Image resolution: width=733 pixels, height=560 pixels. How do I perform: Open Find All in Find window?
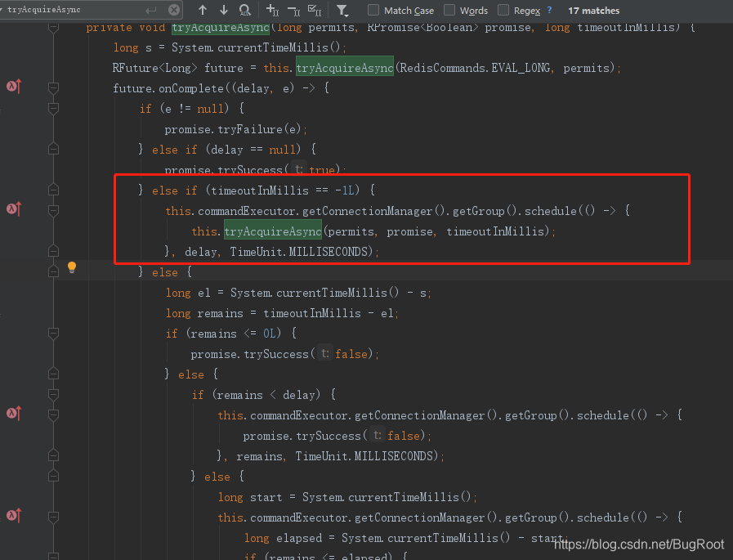click(x=244, y=10)
